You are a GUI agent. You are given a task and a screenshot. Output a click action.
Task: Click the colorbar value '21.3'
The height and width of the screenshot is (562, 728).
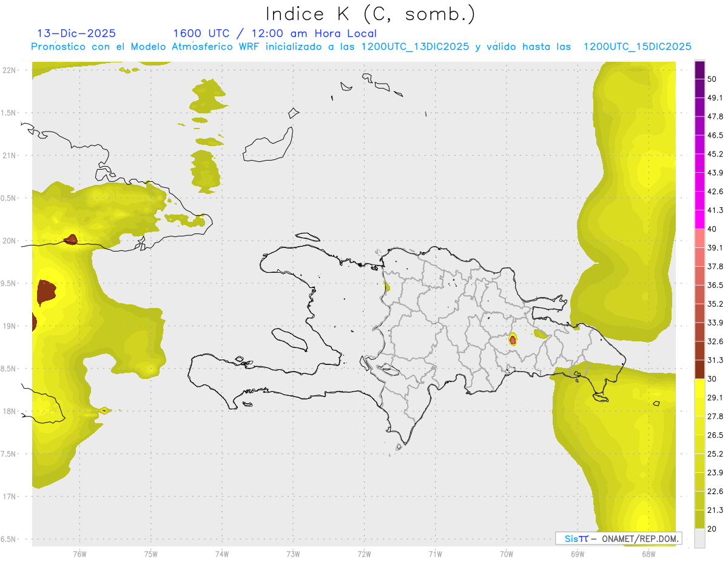coord(715,510)
